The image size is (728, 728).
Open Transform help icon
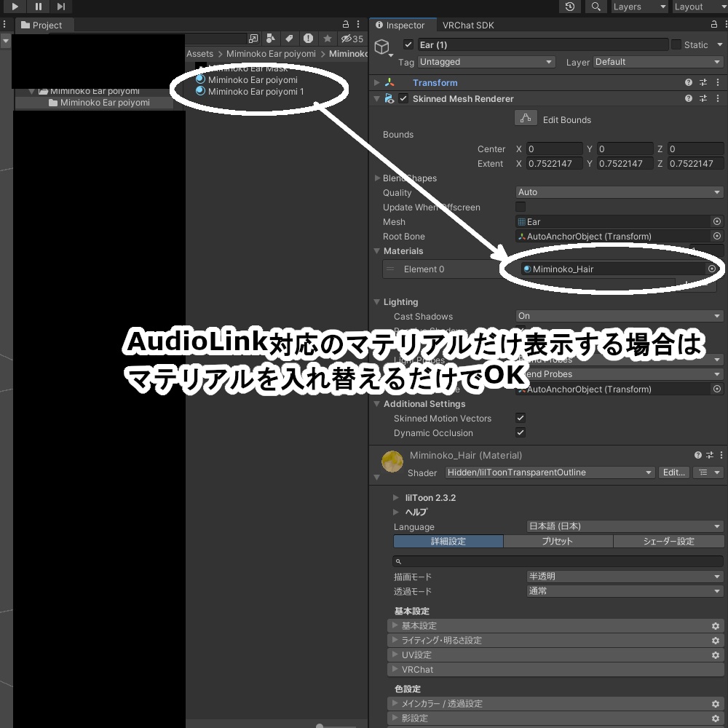pyautogui.click(x=689, y=83)
